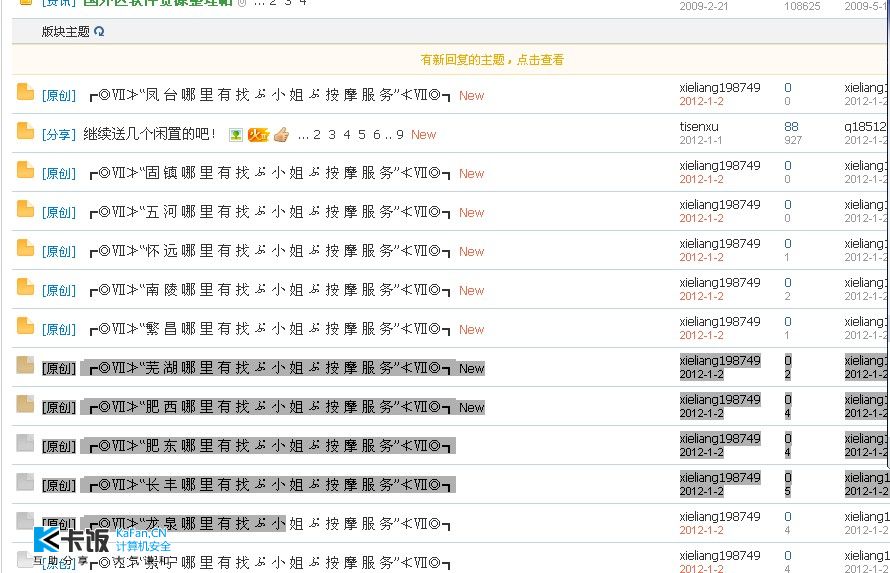Click the 版块主题 section header
Viewport: 890px width, 573px height.
point(65,32)
